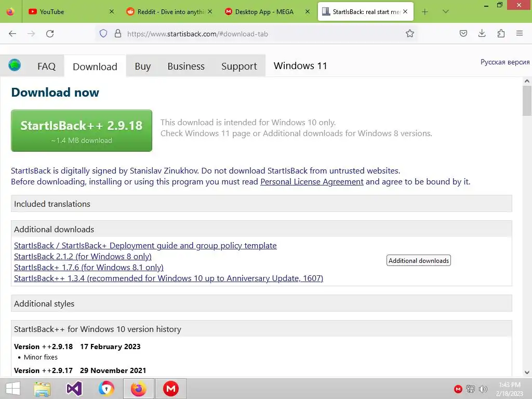Screen dimensions: 532x399
Task: Click the Minor fixes bullet text
Action: pos(41,357)
